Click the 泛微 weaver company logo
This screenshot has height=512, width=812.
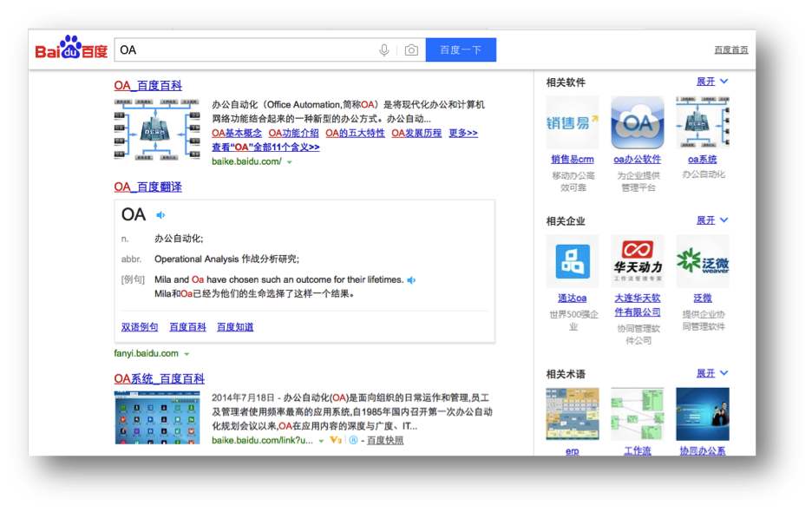click(703, 261)
